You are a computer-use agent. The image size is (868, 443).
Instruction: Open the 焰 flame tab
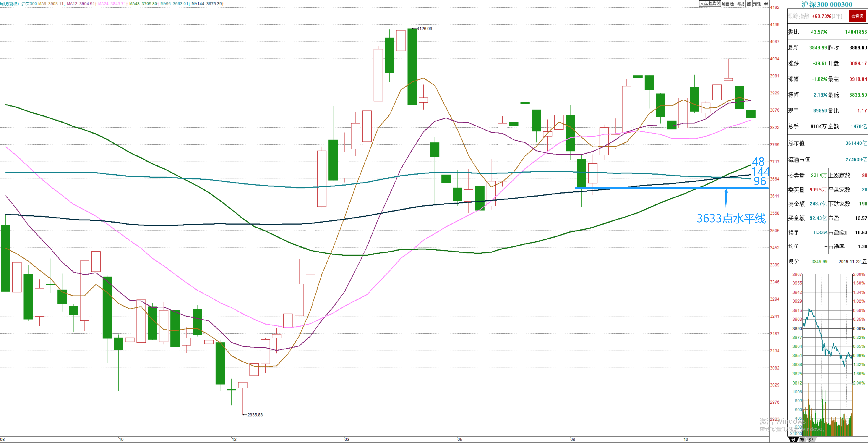[x=811, y=439]
